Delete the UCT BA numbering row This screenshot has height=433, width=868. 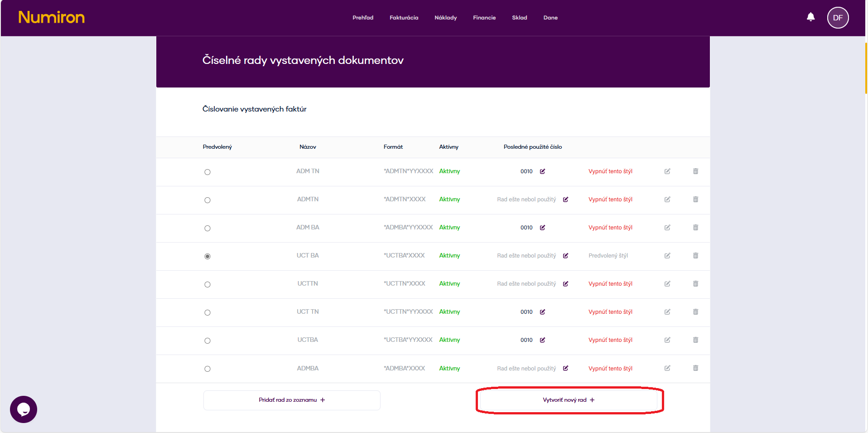tap(695, 256)
